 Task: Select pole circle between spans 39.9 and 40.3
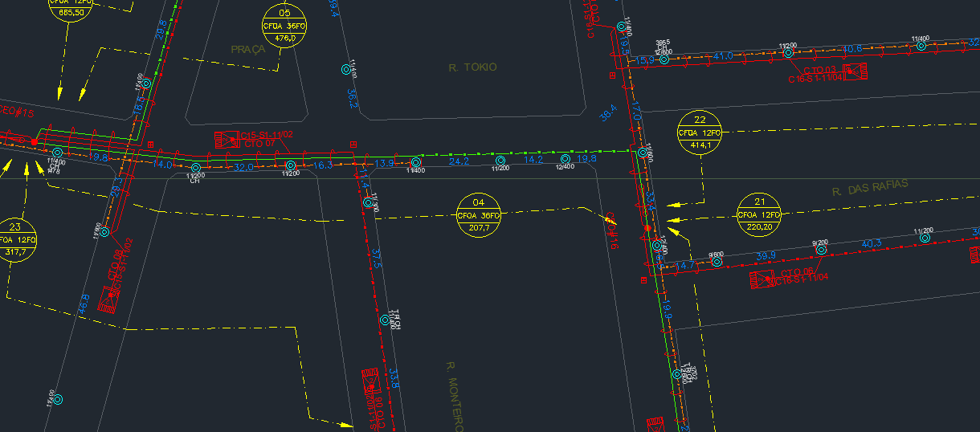click(821, 250)
